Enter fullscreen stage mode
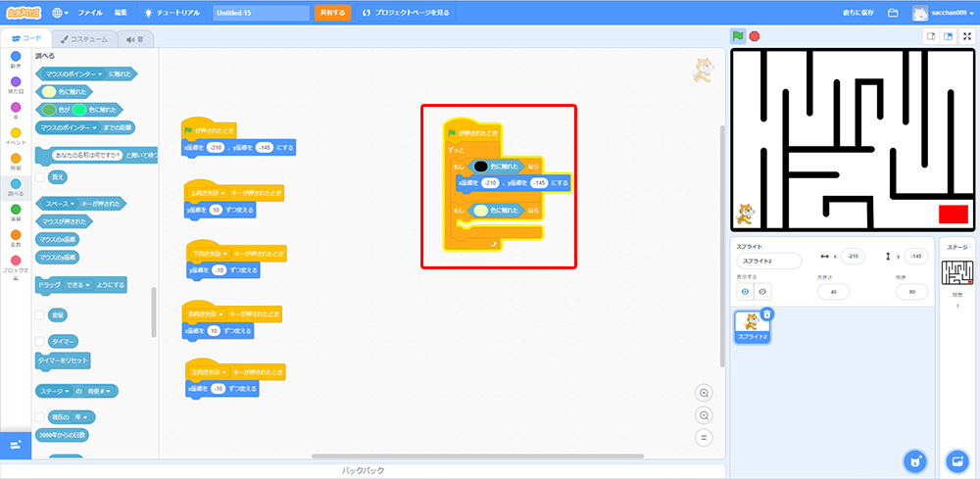The height and width of the screenshot is (479, 980). [967, 36]
